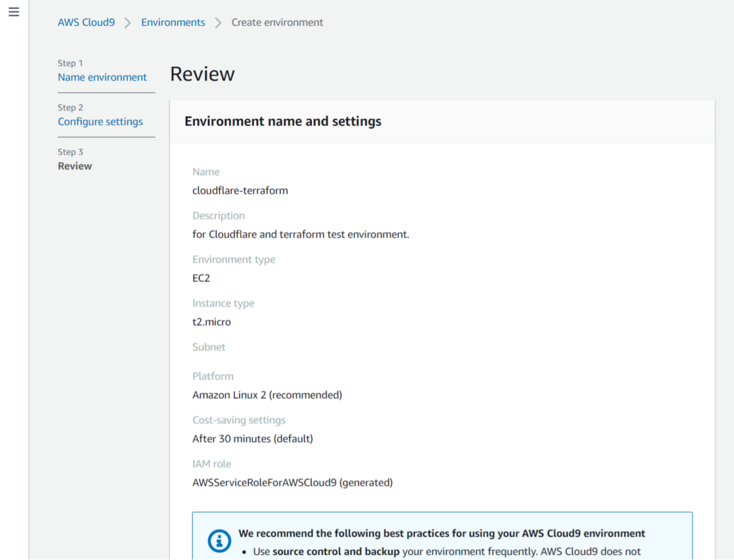734x560 pixels.
Task: Click the chevron after AWS Cloud9 breadcrumb
Action: tap(128, 23)
